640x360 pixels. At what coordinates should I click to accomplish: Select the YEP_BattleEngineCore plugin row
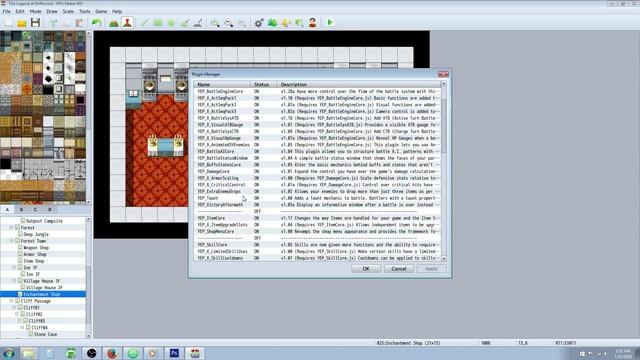tap(318, 91)
